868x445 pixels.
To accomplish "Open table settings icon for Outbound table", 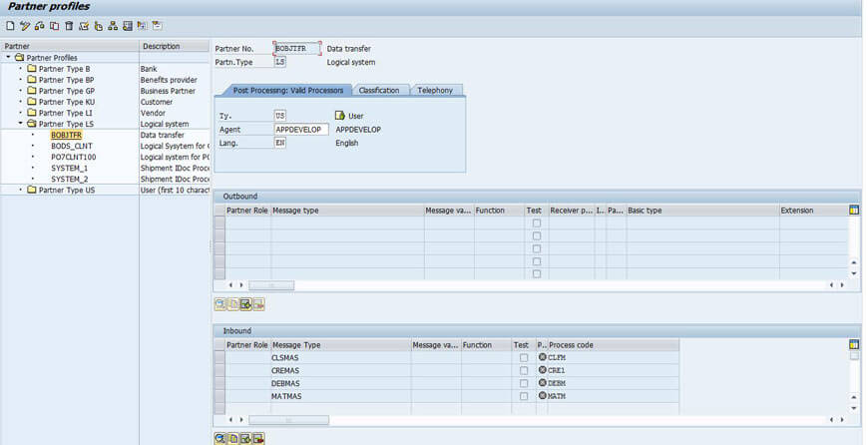I will [x=853, y=211].
